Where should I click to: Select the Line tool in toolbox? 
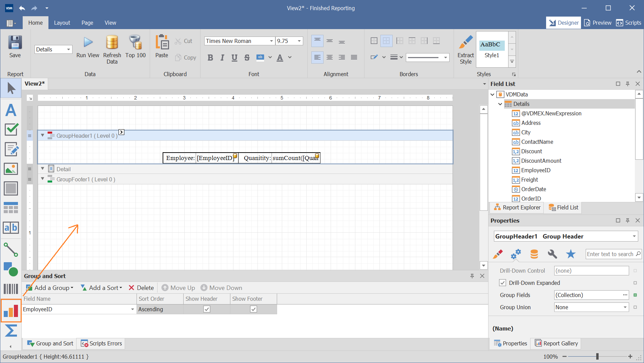[11, 250]
